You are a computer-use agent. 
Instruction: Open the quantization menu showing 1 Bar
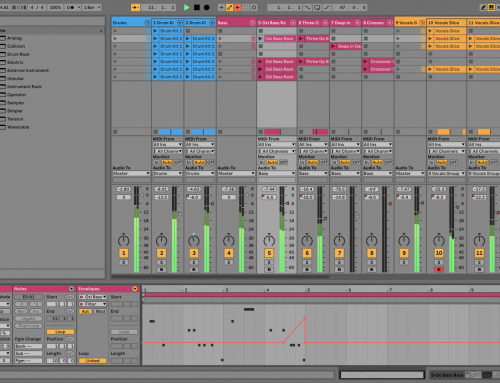[x=92, y=7]
